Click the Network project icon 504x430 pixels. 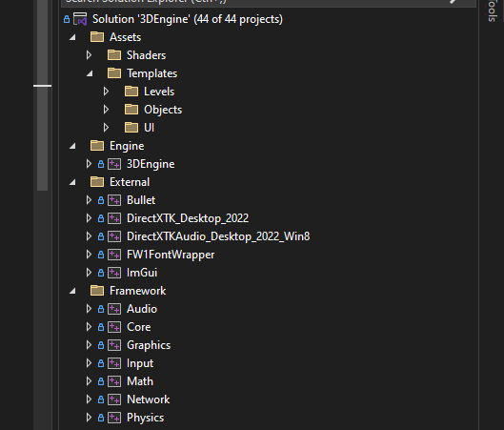point(114,399)
